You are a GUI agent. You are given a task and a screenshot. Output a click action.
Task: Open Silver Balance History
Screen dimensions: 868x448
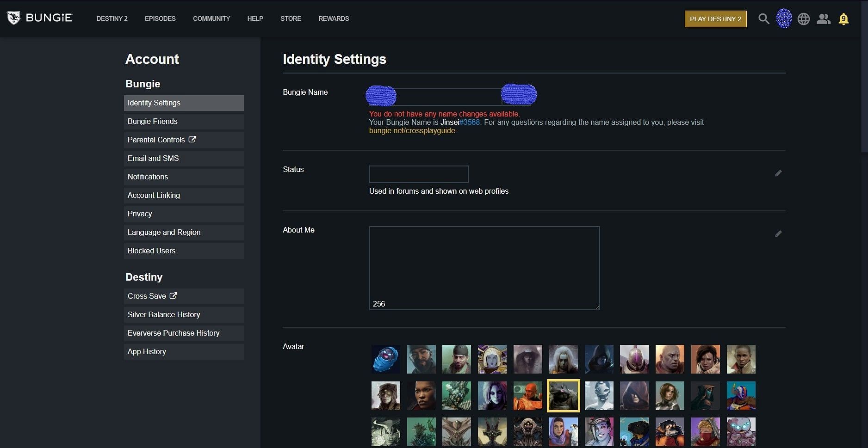pos(184,315)
